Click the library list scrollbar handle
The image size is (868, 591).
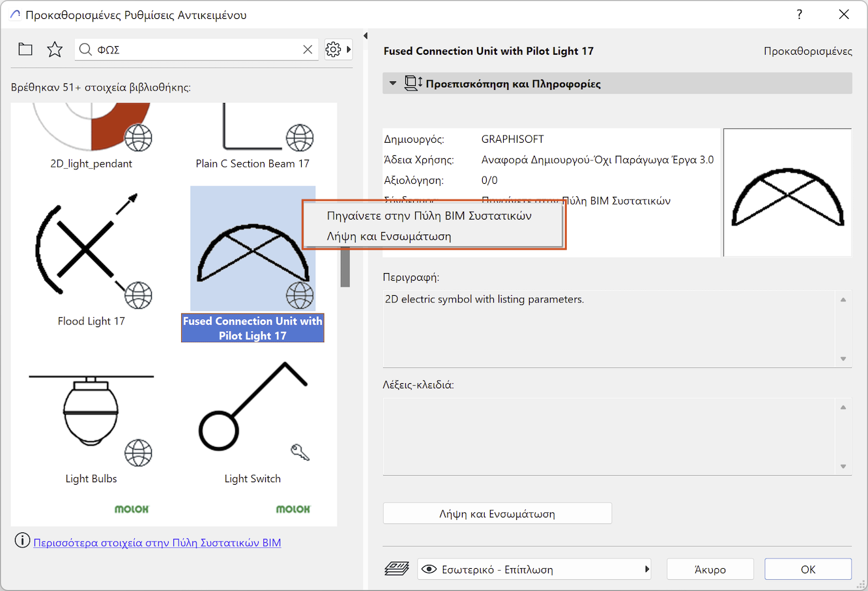(345, 267)
